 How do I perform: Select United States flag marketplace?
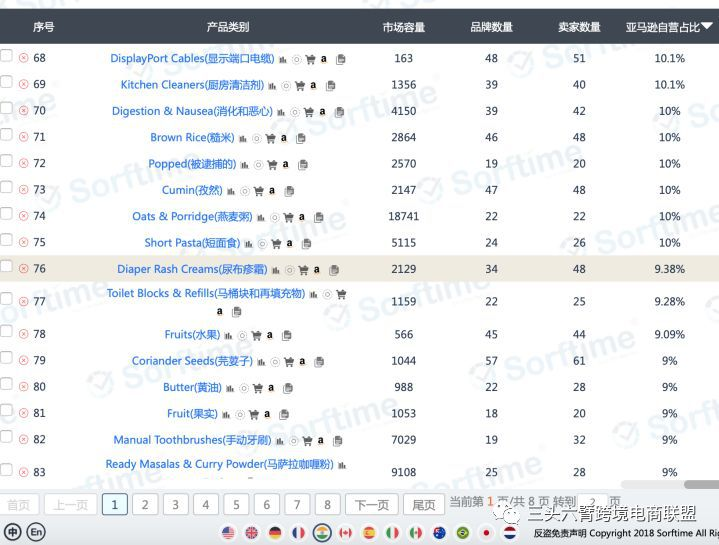(x=228, y=533)
